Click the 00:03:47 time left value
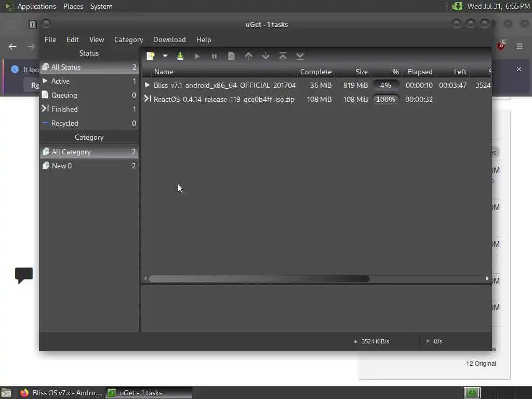 coord(453,85)
